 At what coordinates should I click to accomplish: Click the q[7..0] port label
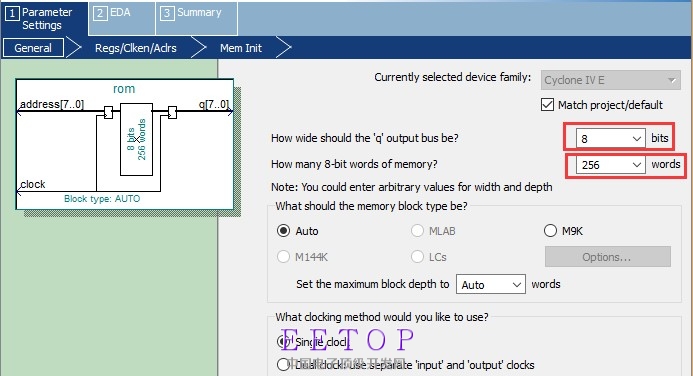(x=214, y=104)
